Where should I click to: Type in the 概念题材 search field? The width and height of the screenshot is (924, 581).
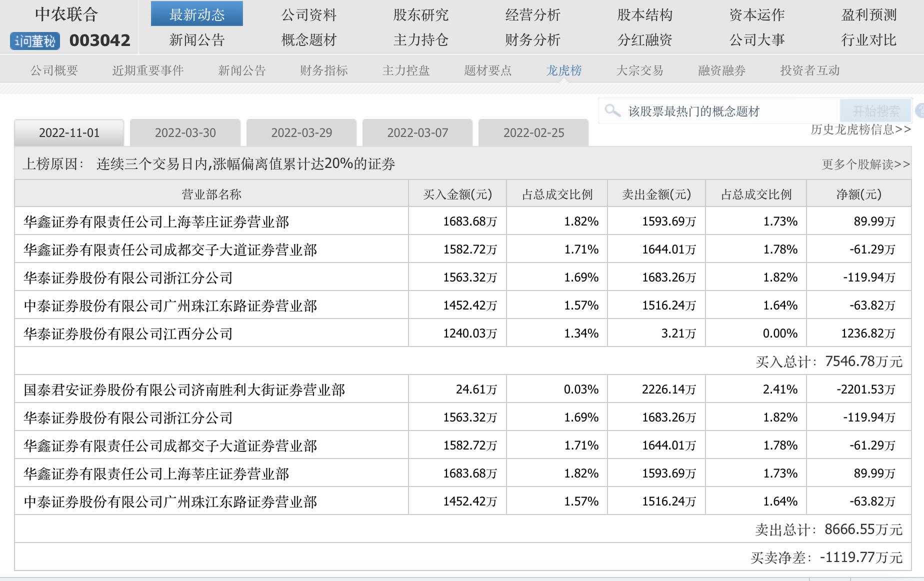(x=725, y=111)
